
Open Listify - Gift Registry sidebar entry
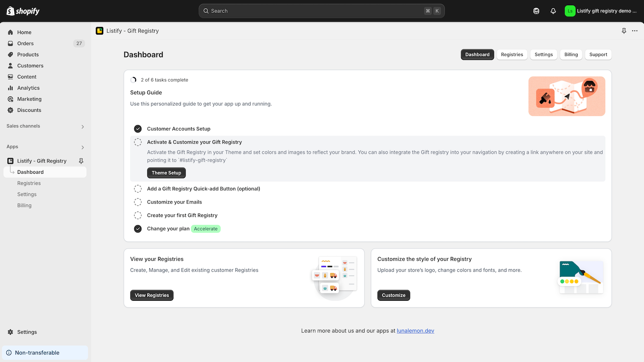[x=42, y=161]
